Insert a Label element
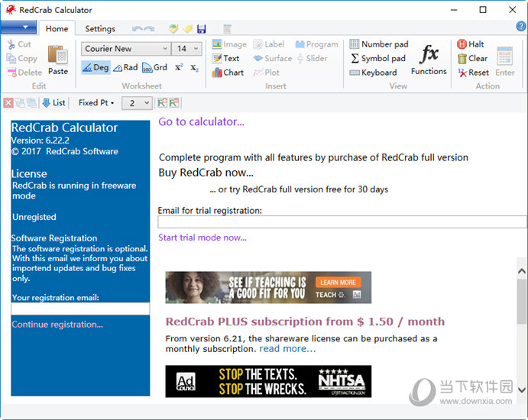Viewport: 528px width, 420px height. (269, 44)
